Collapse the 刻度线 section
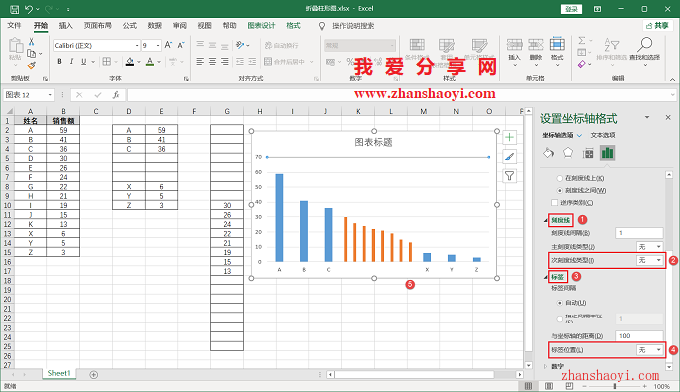 click(x=546, y=220)
